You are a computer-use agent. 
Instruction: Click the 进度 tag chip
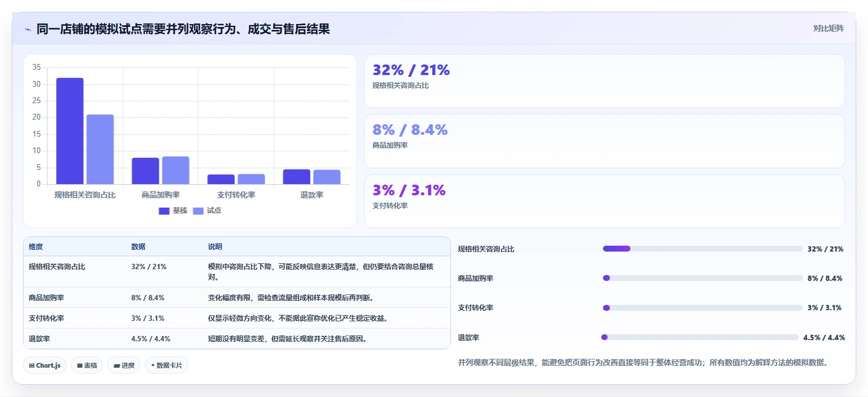click(x=124, y=365)
